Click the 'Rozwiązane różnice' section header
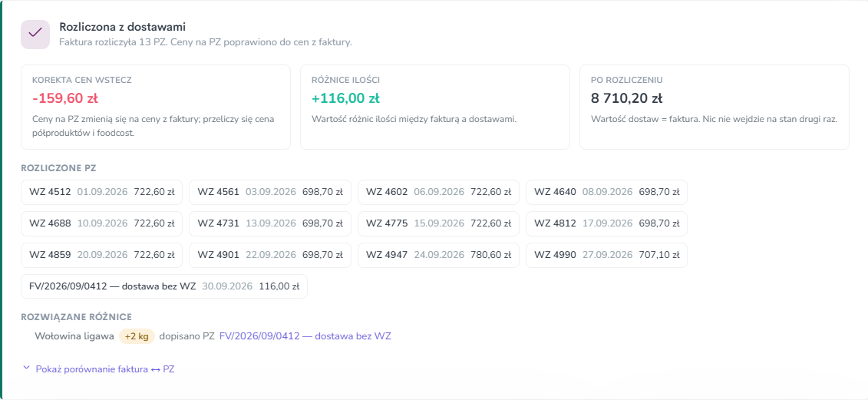The width and height of the screenshot is (868, 400). (77, 317)
